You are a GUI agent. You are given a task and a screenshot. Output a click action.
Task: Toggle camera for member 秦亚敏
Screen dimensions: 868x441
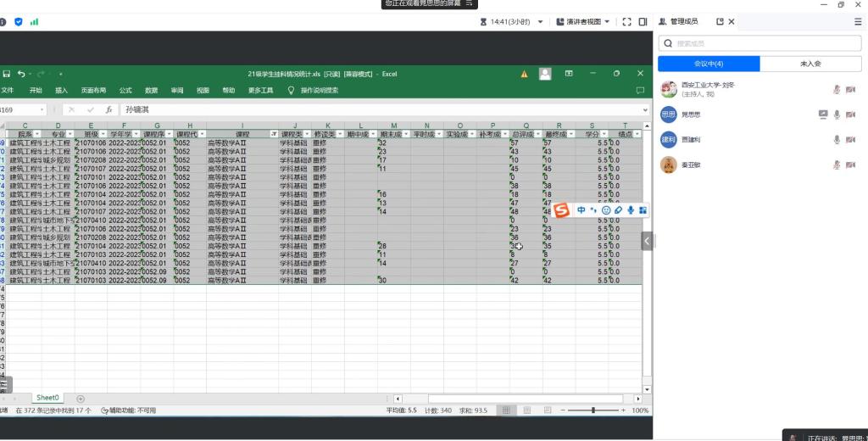(850, 165)
